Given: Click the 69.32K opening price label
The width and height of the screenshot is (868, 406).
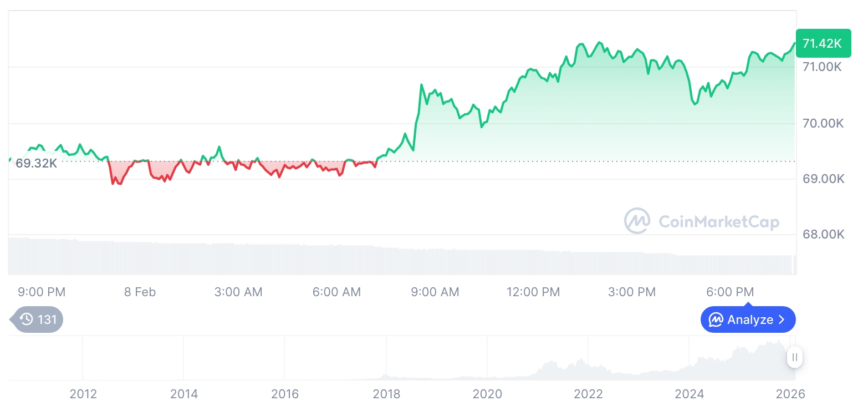Looking at the screenshot, I should (36, 164).
